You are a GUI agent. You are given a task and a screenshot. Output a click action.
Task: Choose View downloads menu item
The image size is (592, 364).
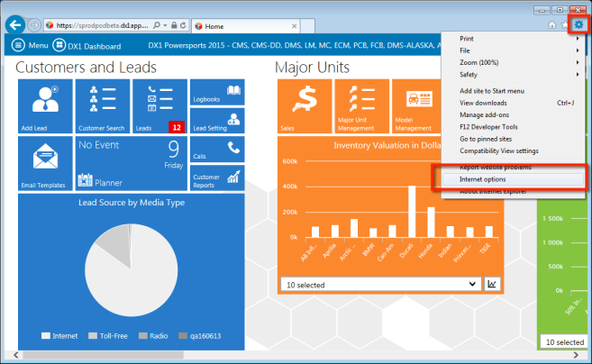[x=514, y=103]
